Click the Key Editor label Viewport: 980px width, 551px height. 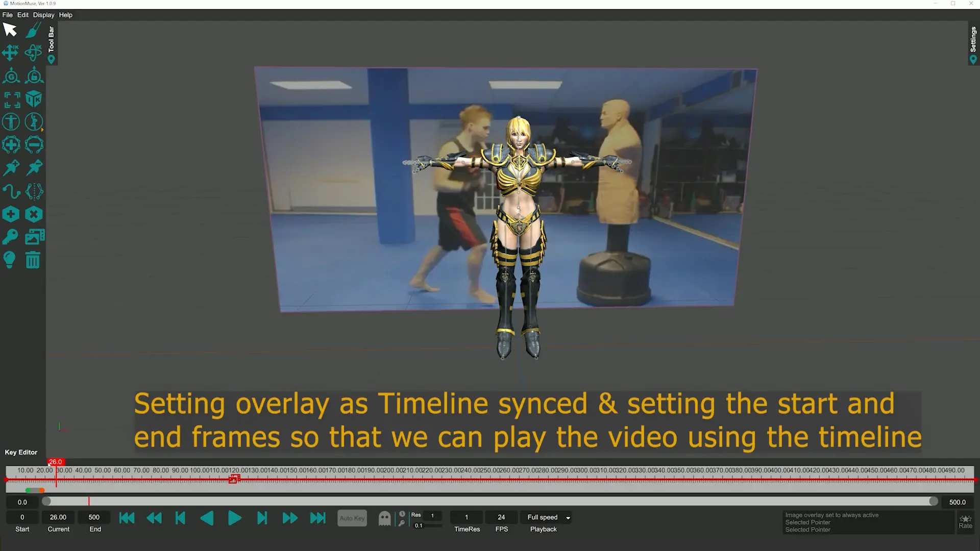tap(21, 452)
